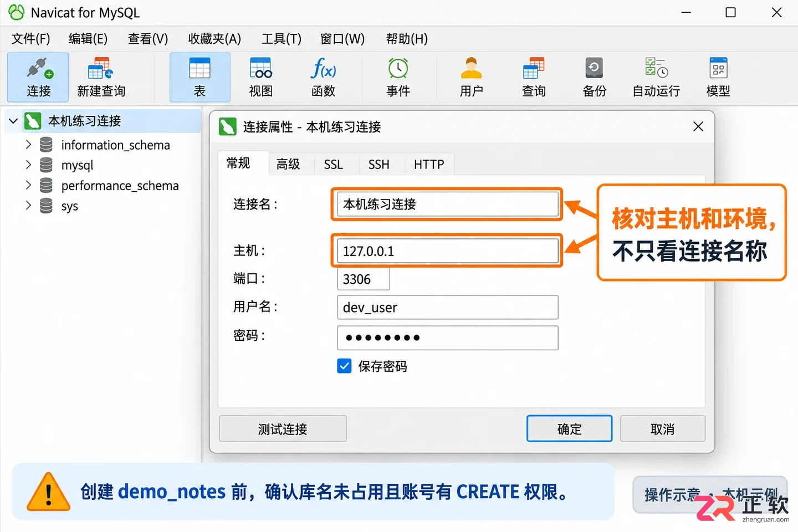Open the 编辑(E) menu
This screenshot has width=798, height=532.
[88, 39]
